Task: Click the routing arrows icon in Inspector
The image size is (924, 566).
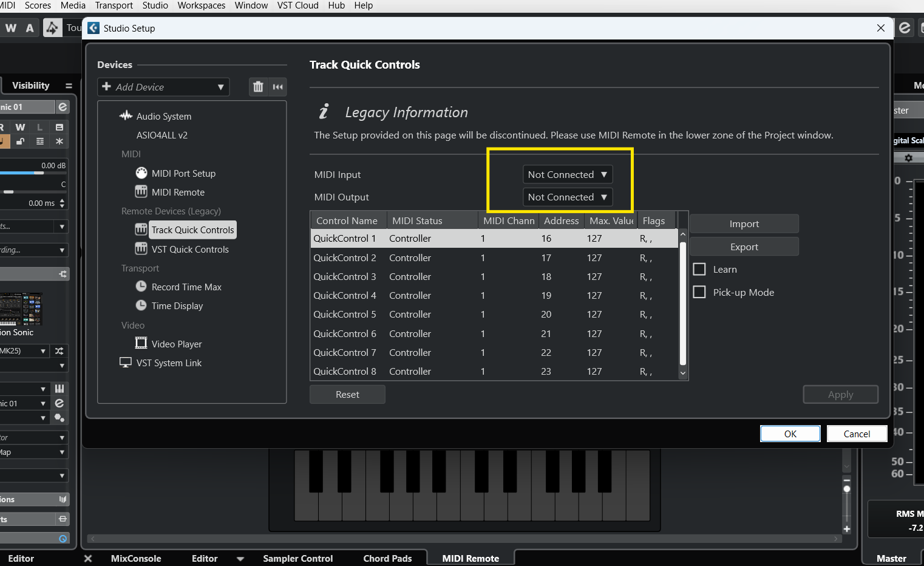Action: [63, 274]
